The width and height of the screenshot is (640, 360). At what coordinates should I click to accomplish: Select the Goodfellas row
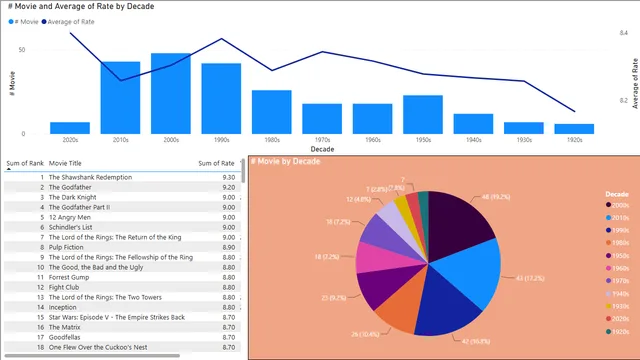click(122, 337)
